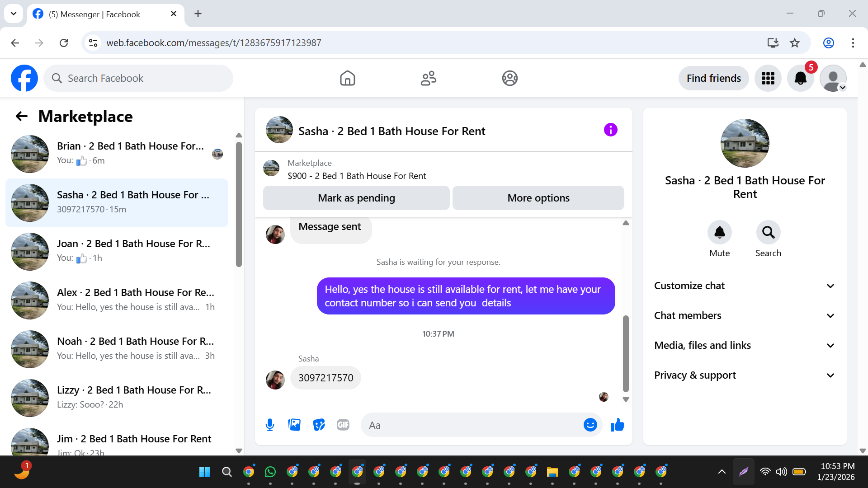Expand Media, files and links
The height and width of the screenshot is (488, 868).
[x=745, y=345]
